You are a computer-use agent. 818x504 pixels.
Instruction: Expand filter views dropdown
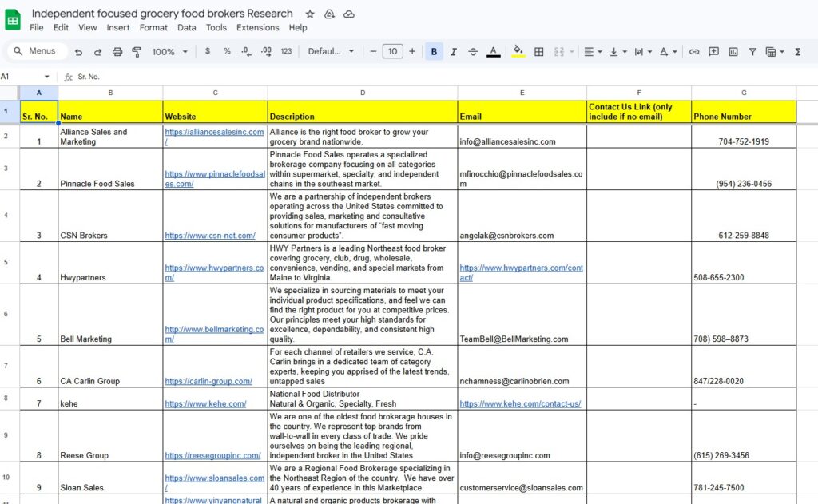click(x=782, y=52)
